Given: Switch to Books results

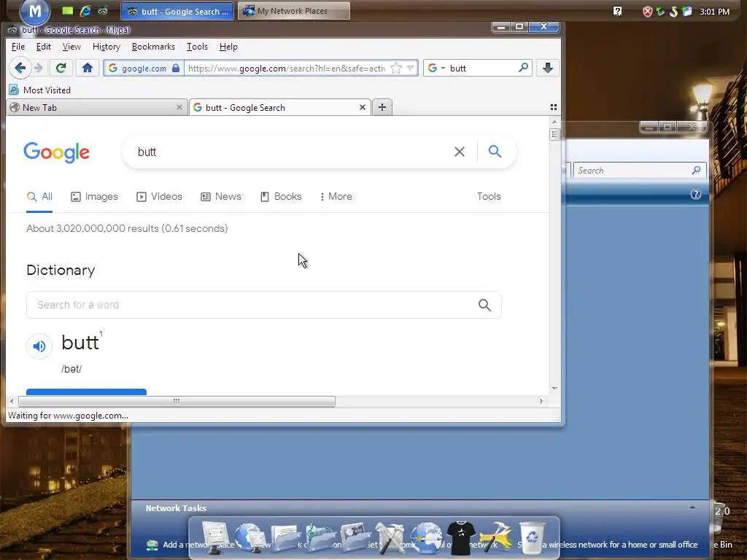Looking at the screenshot, I should [x=281, y=197].
